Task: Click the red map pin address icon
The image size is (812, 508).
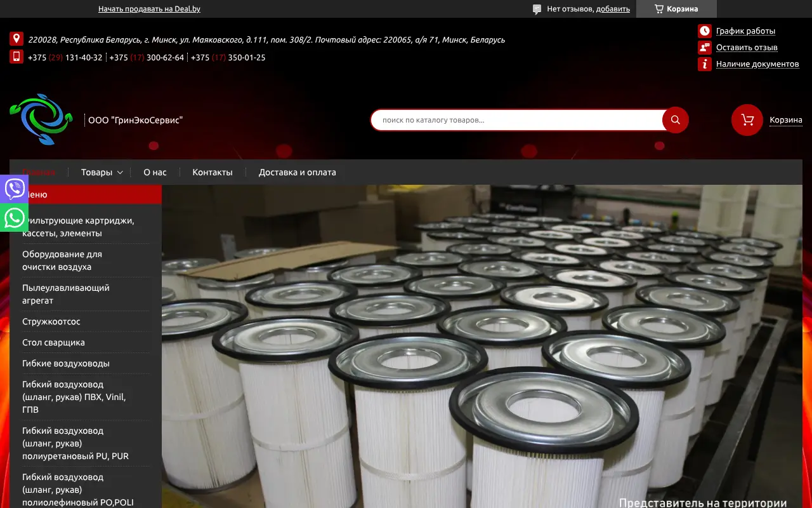Action: (x=16, y=39)
